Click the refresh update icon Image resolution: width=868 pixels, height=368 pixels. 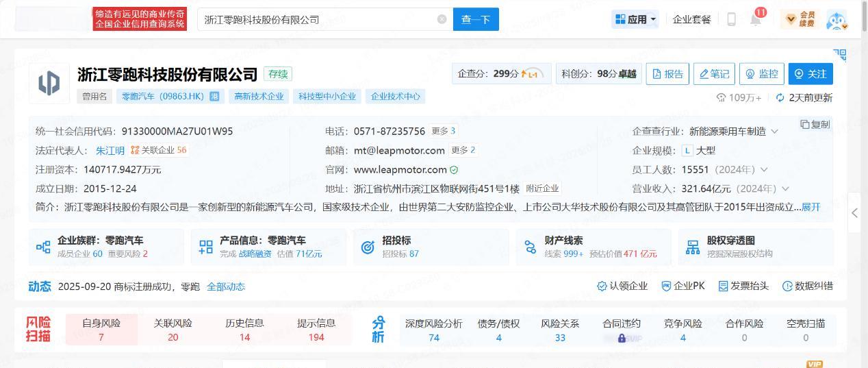click(780, 98)
